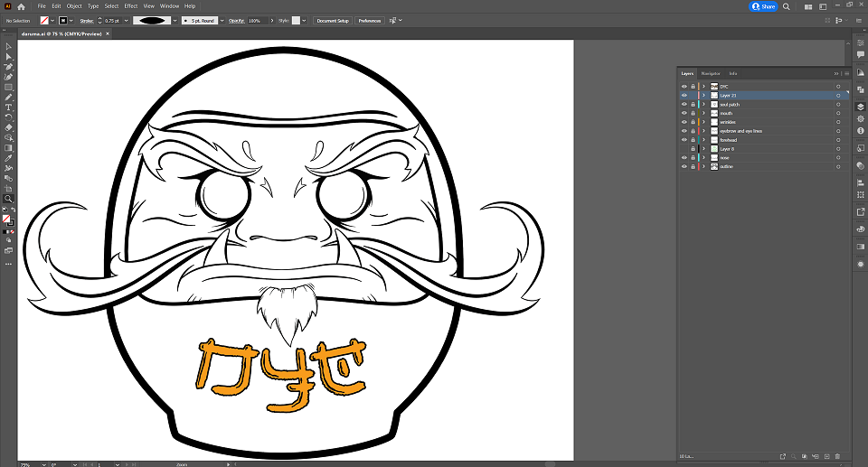Image resolution: width=868 pixels, height=467 pixels.
Task: Click the Document Setup button
Action: (x=333, y=21)
